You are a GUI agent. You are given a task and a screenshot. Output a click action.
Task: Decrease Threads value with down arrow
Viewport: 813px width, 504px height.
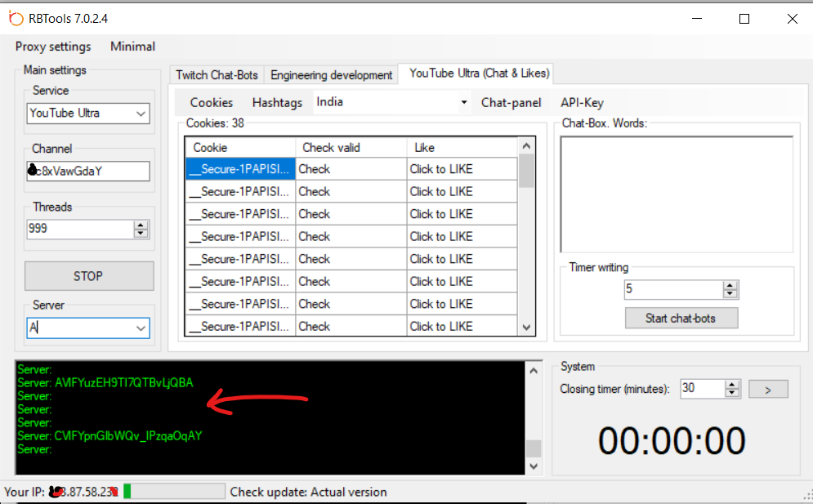click(141, 234)
